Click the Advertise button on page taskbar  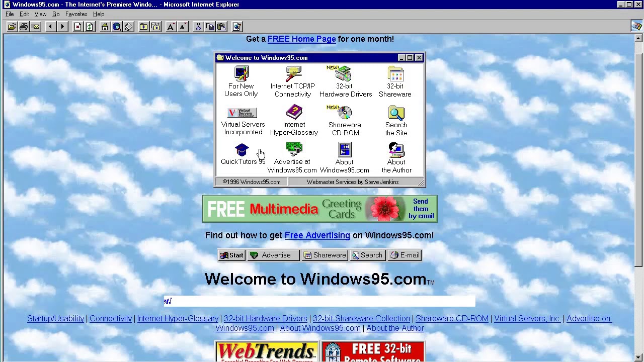pyautogui.click(x=274, y=255)
